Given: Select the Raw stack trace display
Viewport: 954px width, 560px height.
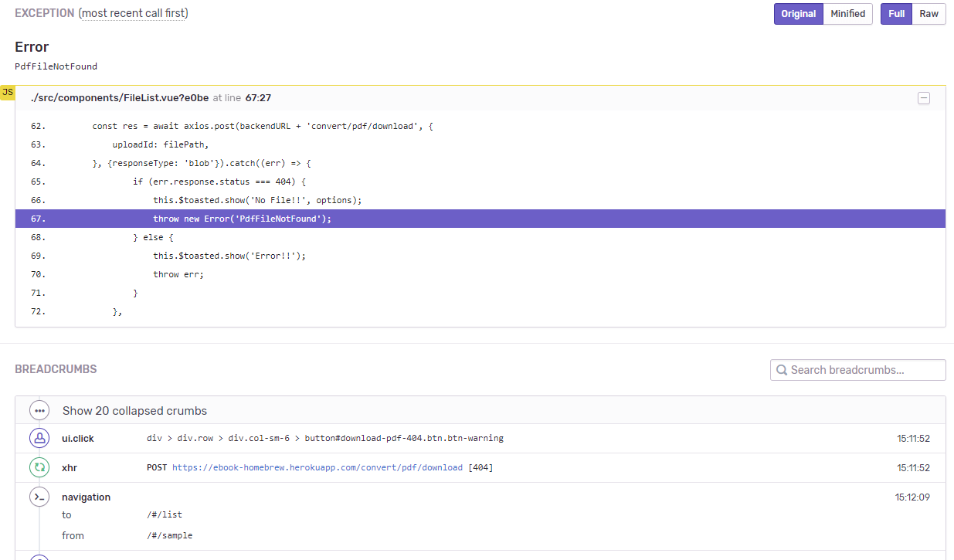Looking at the screenshot, I should (929, 14).
